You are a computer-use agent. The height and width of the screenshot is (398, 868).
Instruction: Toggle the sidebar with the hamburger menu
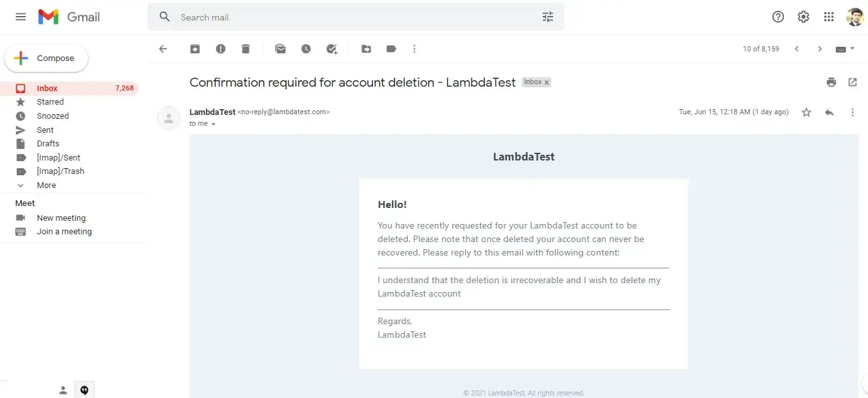point(20,17)
